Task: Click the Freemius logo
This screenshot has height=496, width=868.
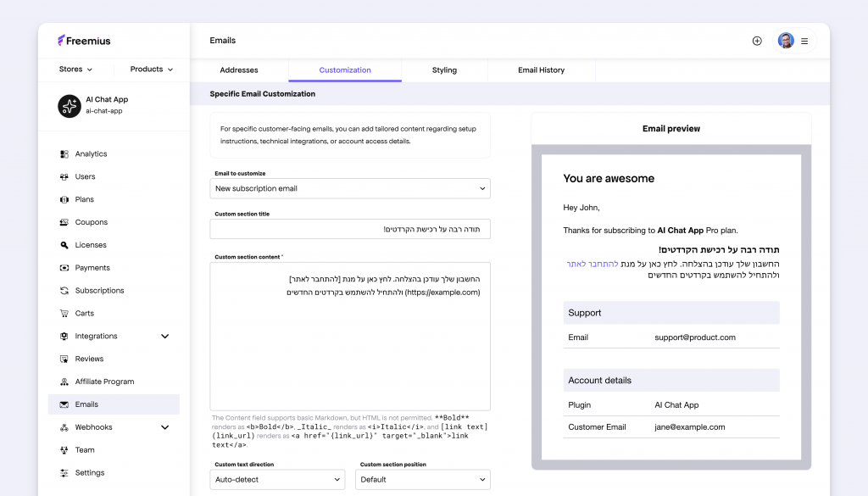Action: click(84, 41)
